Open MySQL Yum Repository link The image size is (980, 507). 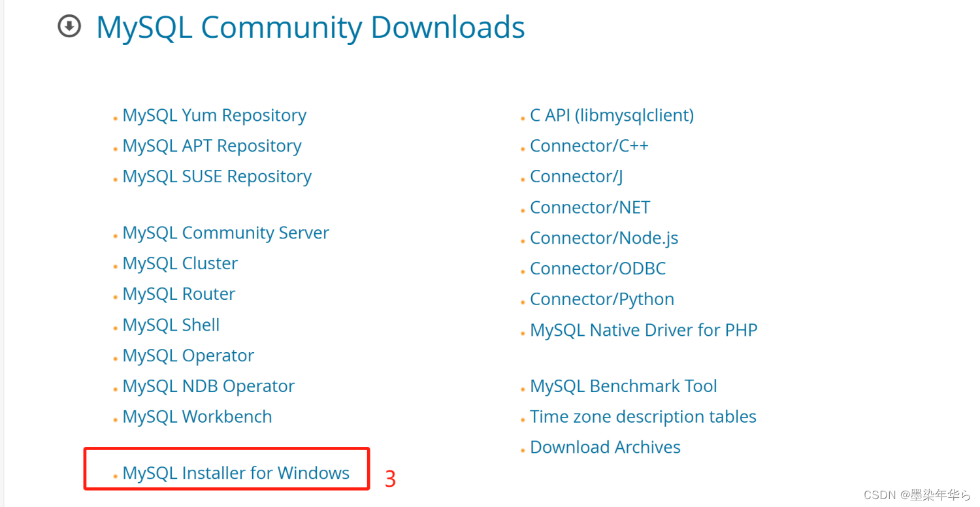214,116
